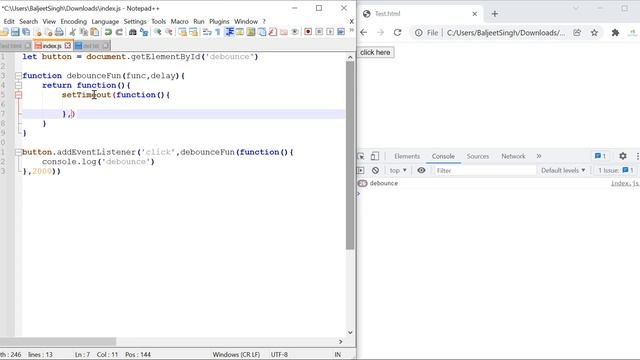Toggle live expression eye in console
This screenshot has height=360, width=640.
coord(421,170)
